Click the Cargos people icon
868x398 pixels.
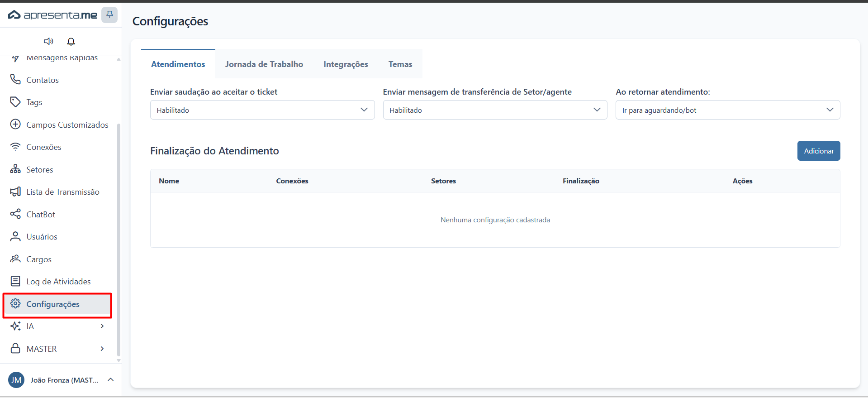[x=15, y=259]
